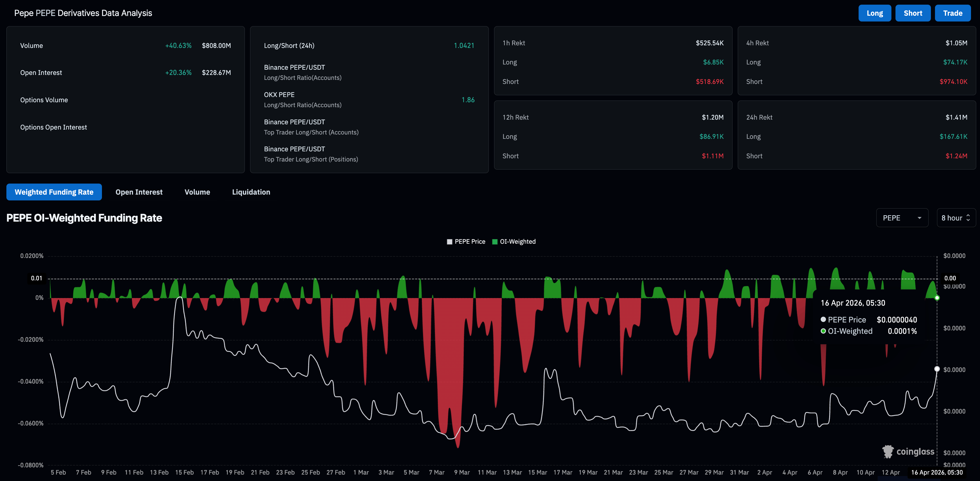This screenshot has width=980, height=481.
Task: Switch to the Liquidation tab
Action: pyautogui.click(x=251, y=192)
